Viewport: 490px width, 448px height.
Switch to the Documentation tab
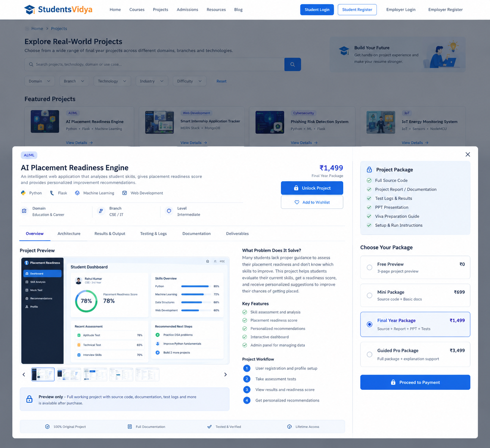196,234
